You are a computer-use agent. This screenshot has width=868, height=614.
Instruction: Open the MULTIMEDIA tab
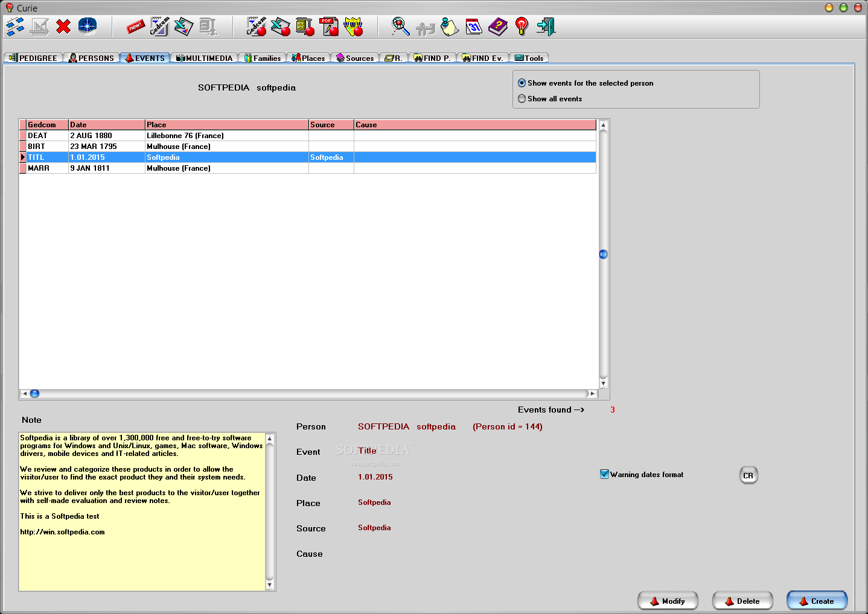[204, 58]
